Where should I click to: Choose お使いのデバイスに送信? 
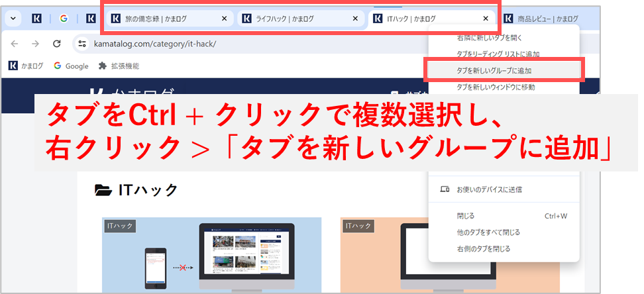click(x=504, y=189)
